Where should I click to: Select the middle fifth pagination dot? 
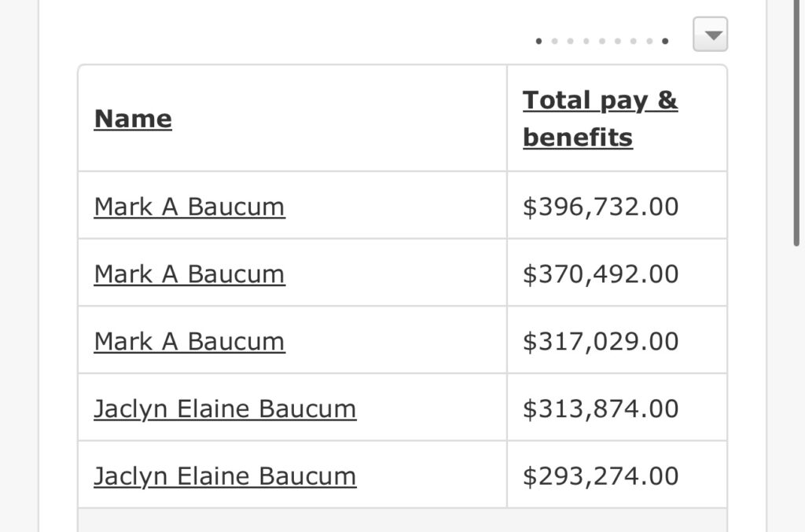coord(602,41)
